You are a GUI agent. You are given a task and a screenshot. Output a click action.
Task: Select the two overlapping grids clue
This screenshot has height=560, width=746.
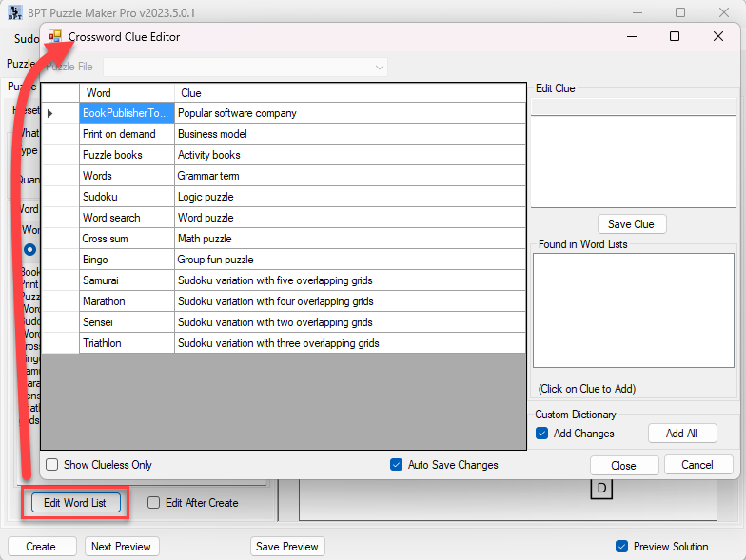point(350,322)
